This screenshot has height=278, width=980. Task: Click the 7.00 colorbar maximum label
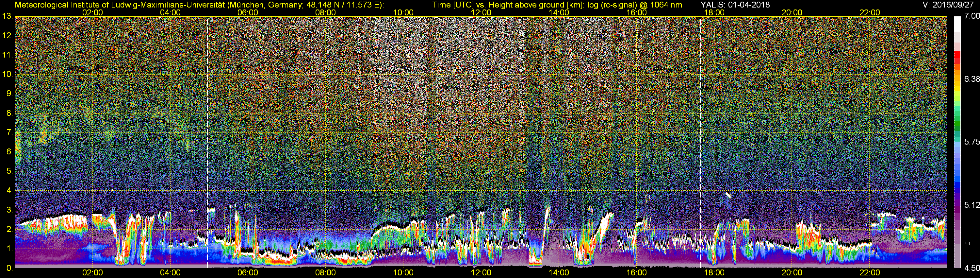(972, 16)
